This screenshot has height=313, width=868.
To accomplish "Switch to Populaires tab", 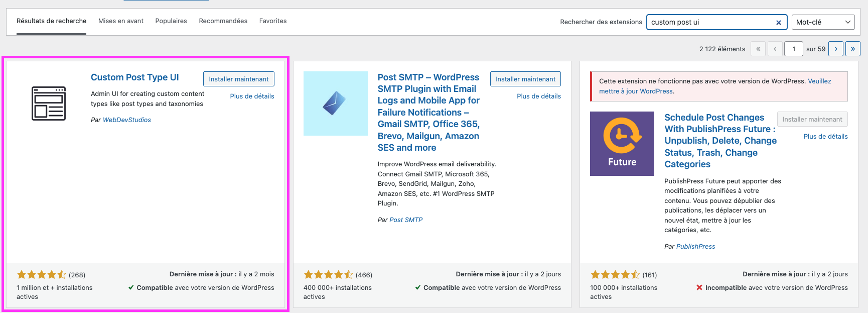I will [171, 21].
